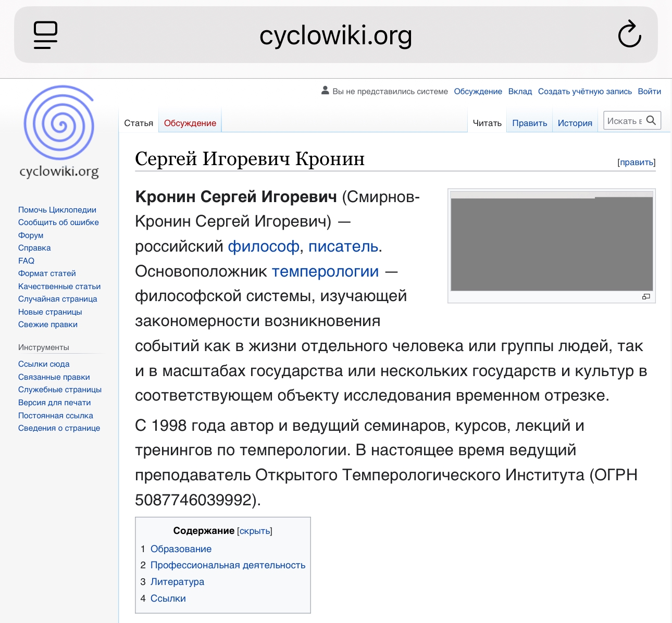The height and width of the screenshot is (623, 672).
Task: Open the Форум sidebar link
Action: [x=31, y=235]
